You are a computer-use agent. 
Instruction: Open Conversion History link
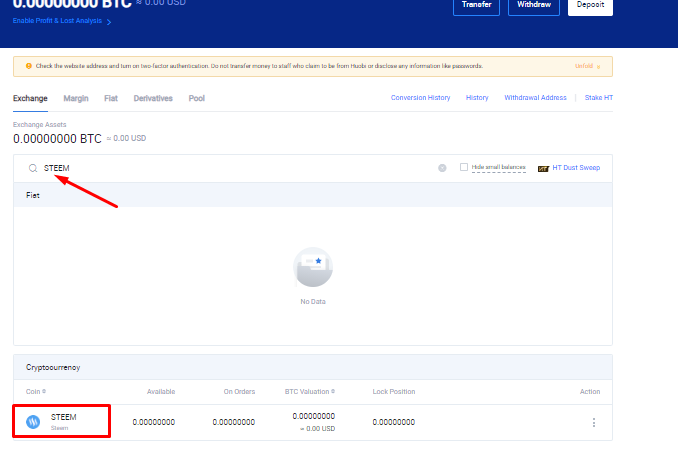coord(420,98)
